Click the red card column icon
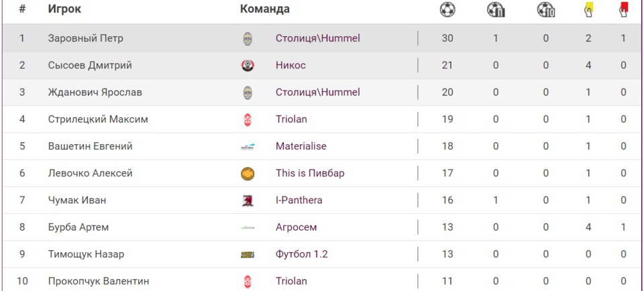Screen dimensions: 644x291 [623, 9]
